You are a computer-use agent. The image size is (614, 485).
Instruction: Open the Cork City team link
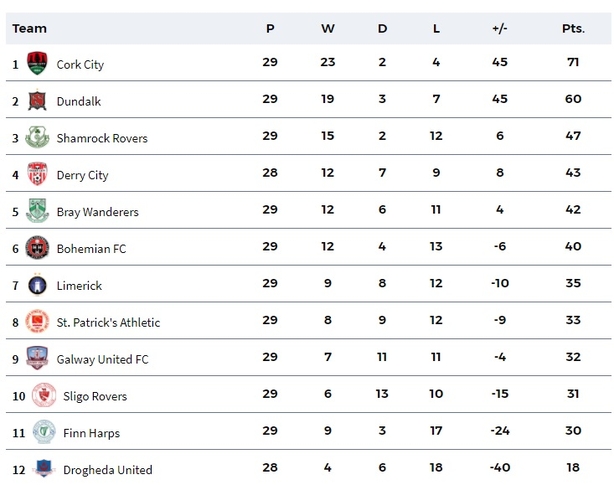[x=80, y=65]
